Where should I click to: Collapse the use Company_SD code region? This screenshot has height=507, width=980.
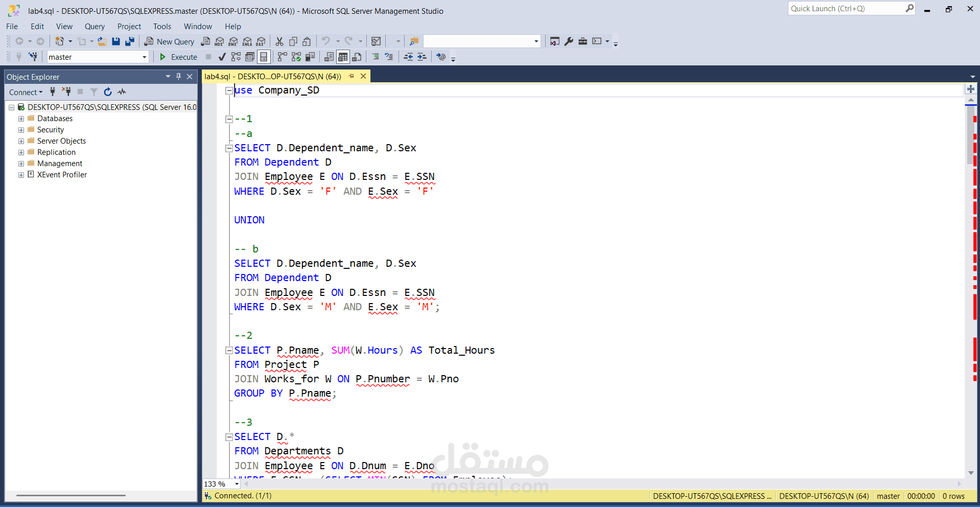pos(229,90)
